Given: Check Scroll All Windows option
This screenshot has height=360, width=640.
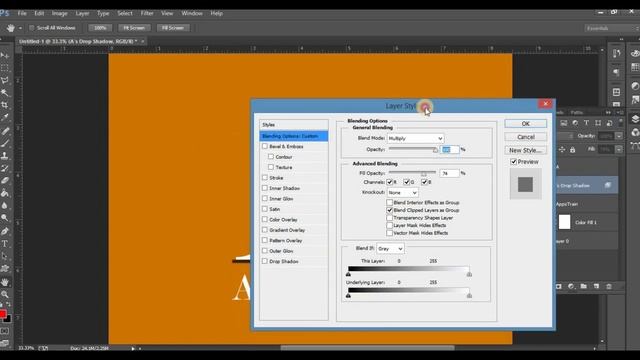Looking at the screenshot, I should [x=31, y=28].
